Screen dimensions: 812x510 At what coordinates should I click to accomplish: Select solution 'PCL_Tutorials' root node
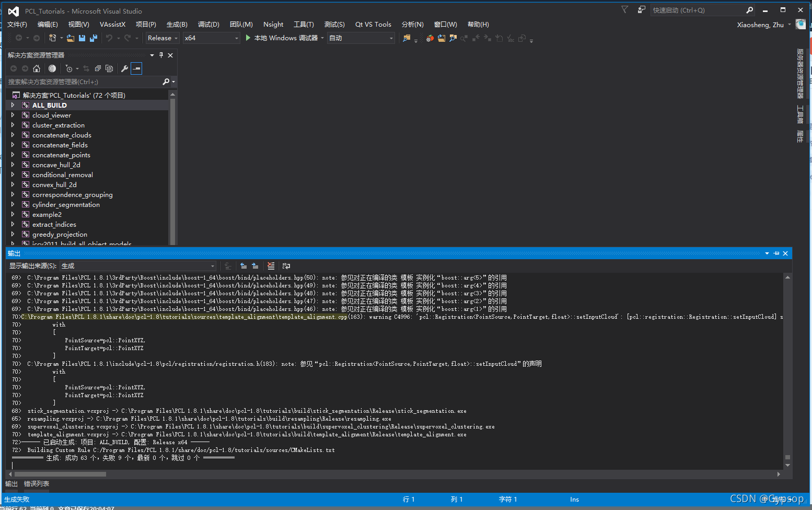tap(74, 95)
